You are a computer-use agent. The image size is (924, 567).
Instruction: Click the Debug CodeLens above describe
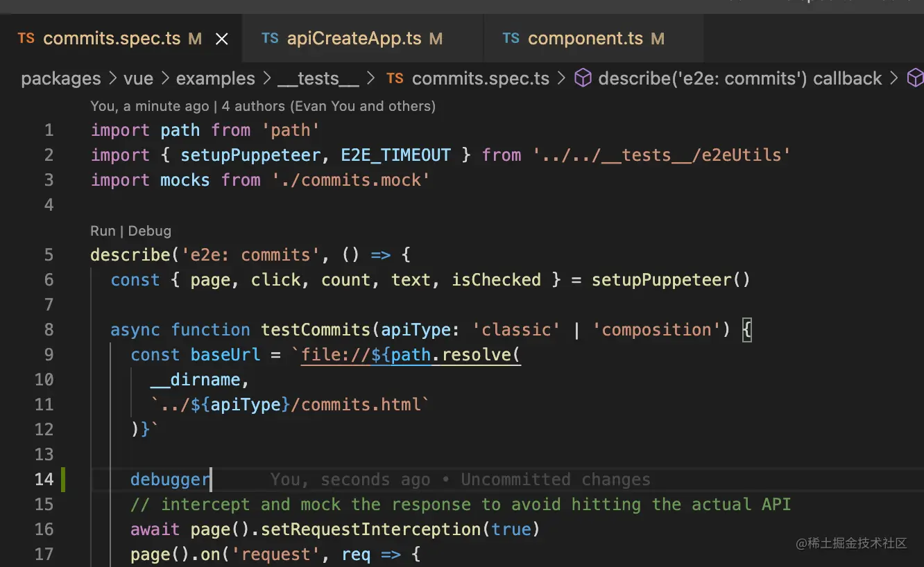(149, 231)
